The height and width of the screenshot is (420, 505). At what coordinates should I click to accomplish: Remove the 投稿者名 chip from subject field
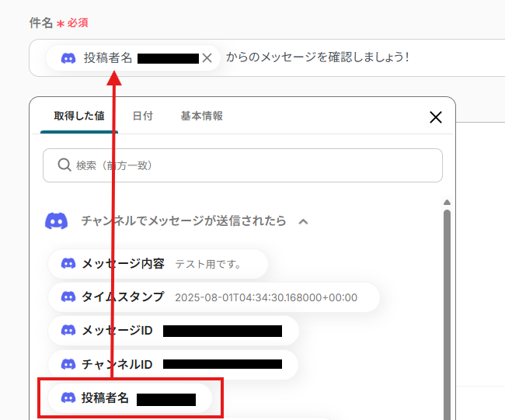pyautogui.click(x=207, y=58)
